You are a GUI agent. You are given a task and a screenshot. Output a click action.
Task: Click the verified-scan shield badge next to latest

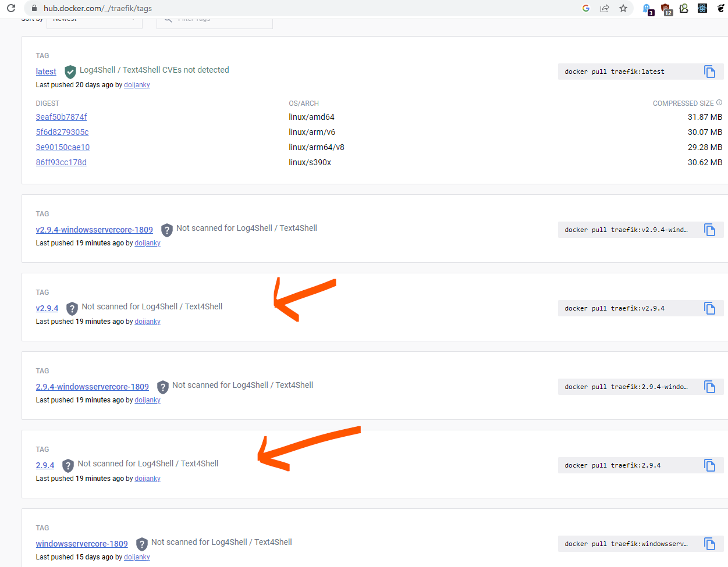70,72
